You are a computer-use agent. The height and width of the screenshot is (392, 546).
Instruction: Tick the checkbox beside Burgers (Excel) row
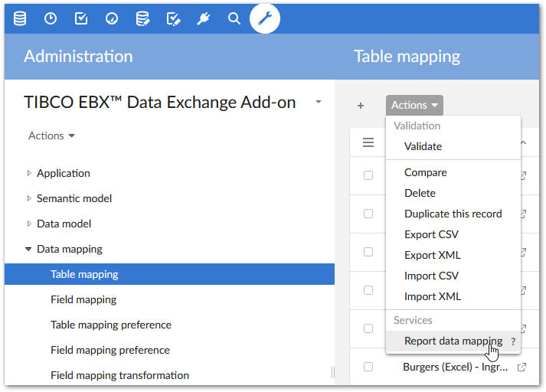[x=368, y=367]
